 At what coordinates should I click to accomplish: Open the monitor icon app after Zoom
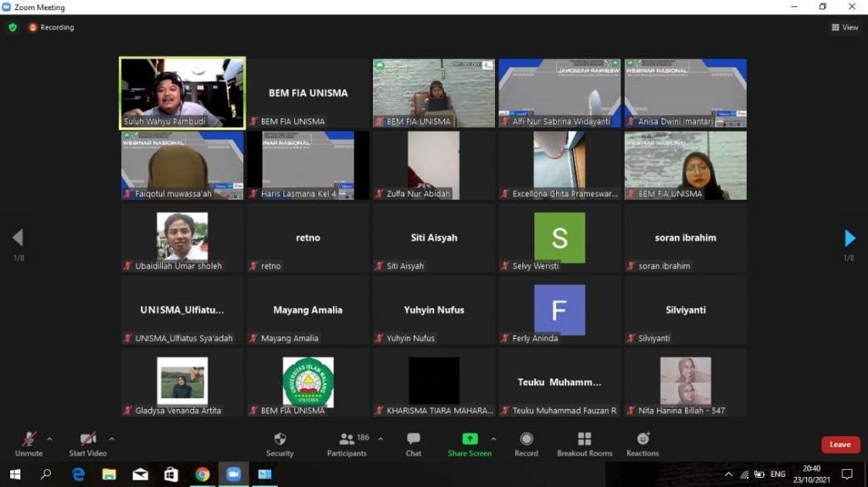pyautogui.click(x=264, y=474)
